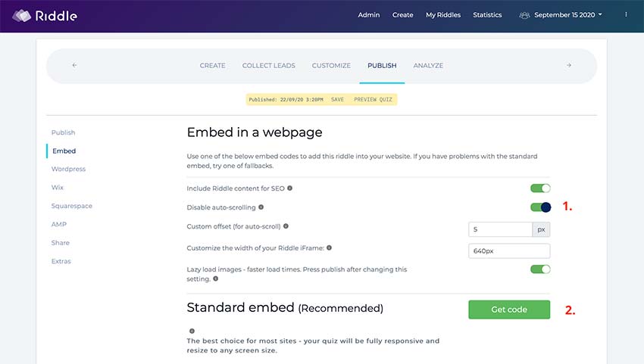Click info icon beside Disable auto-scrolling
The height and width of the screenshot is (364, 644).
tap(261, 207)
